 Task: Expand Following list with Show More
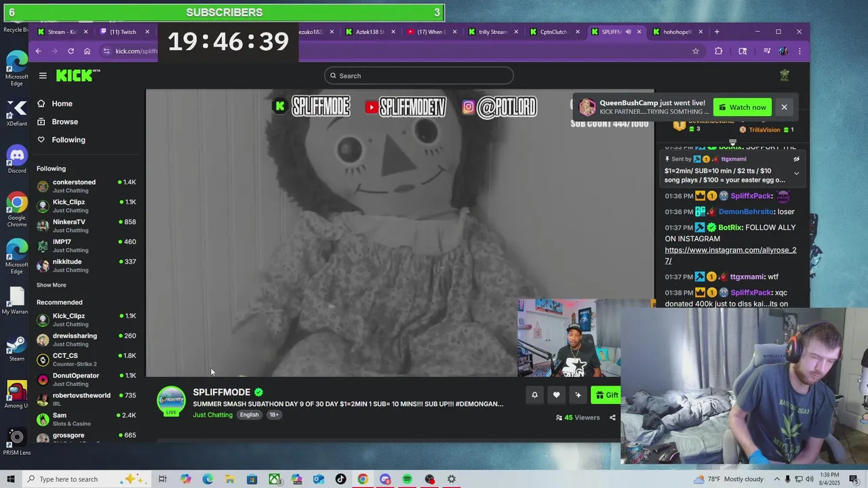pos(52,285)
